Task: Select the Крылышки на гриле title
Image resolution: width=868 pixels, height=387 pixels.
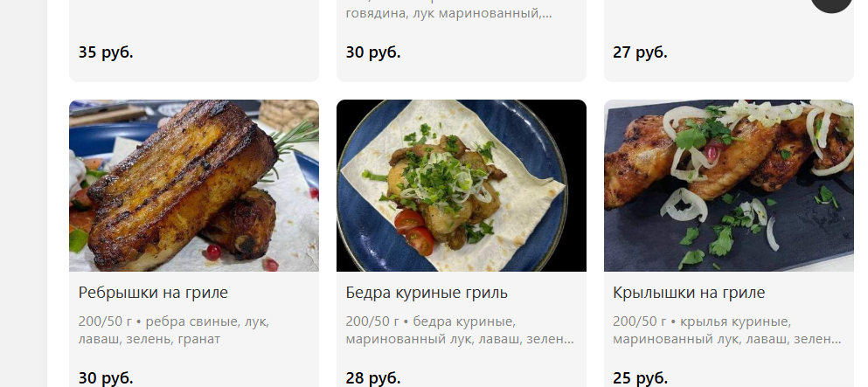Action: point(689,293)
